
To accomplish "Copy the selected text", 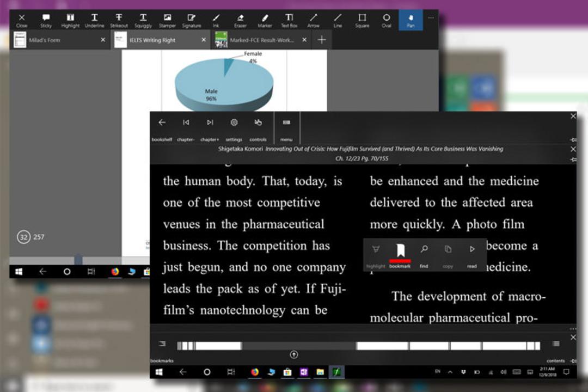I will click(x=448, y=256).
